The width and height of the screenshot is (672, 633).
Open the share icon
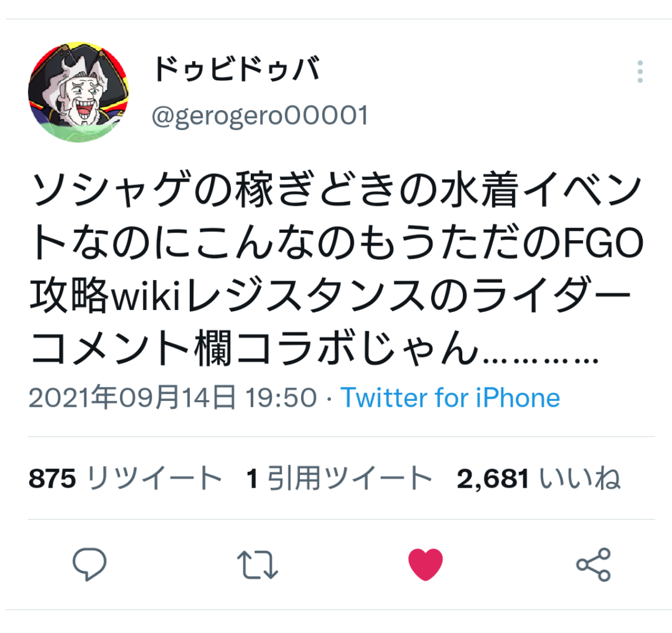(593, 564)
